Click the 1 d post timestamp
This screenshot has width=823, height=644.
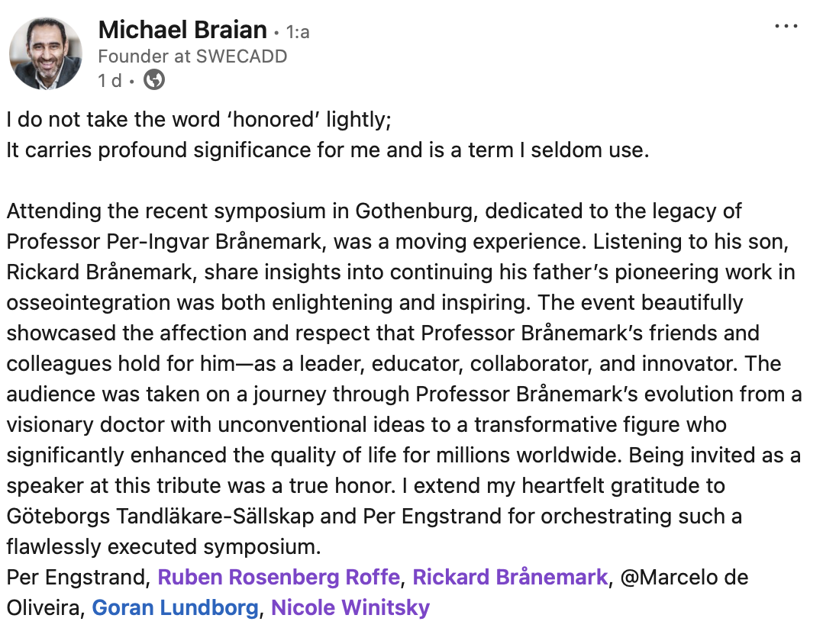tap(109, 80)
